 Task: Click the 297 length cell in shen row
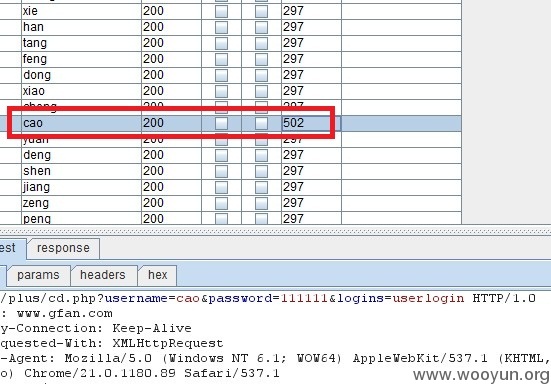(311, 171)
